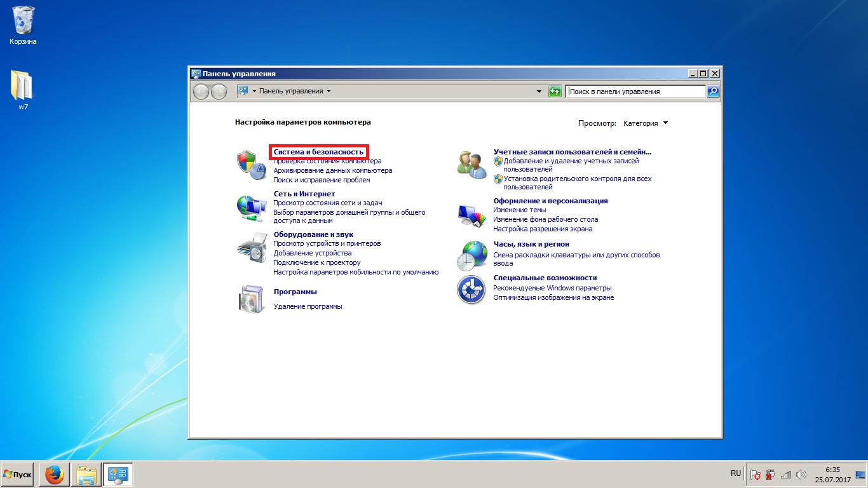Click the Control Panel taskbar button
868x488 pixels.
click(118, 475)
